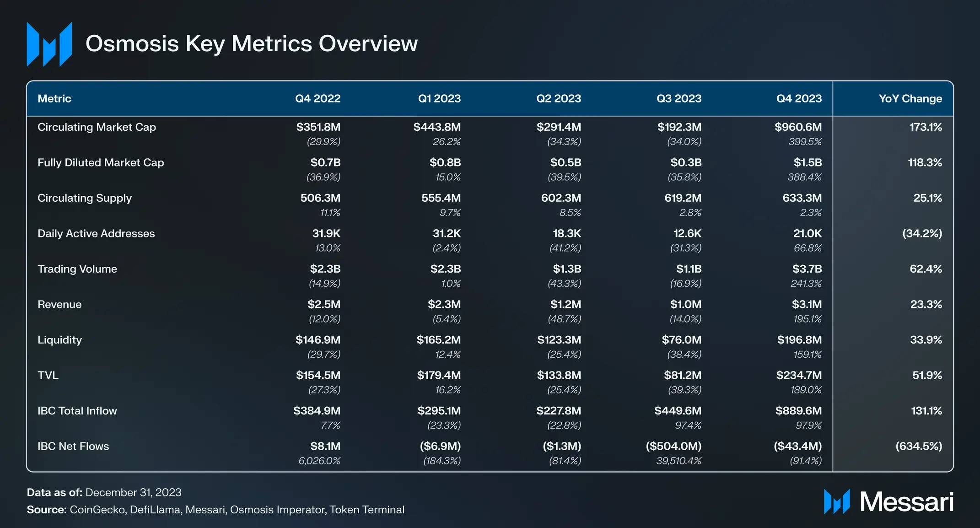This screenshot has width=980, height=528.
Task: Select the 'TVL' row label
Action: [48, 375]
